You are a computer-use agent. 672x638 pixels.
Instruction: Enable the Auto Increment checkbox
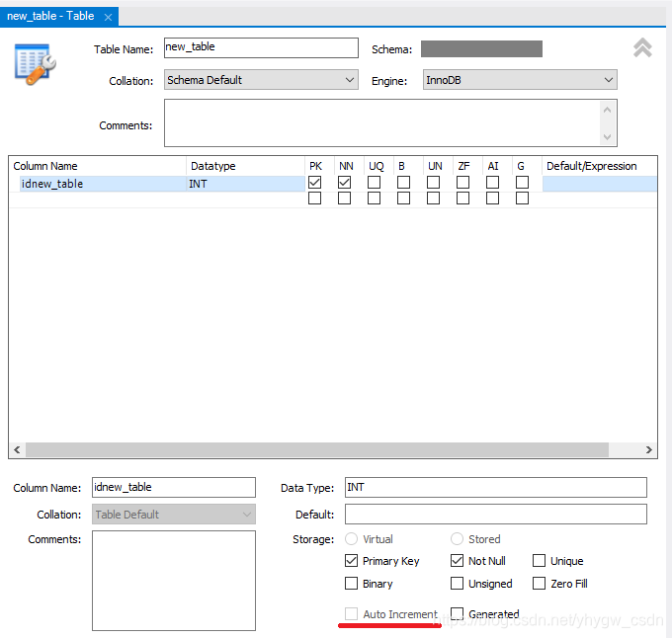(351, 613)
